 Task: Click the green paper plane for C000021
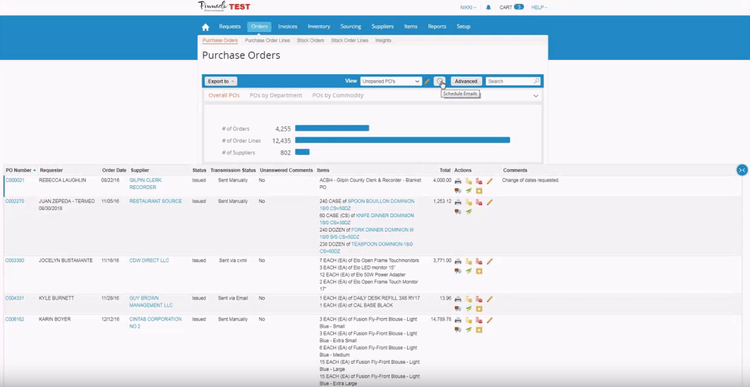(x=469, y=190)
